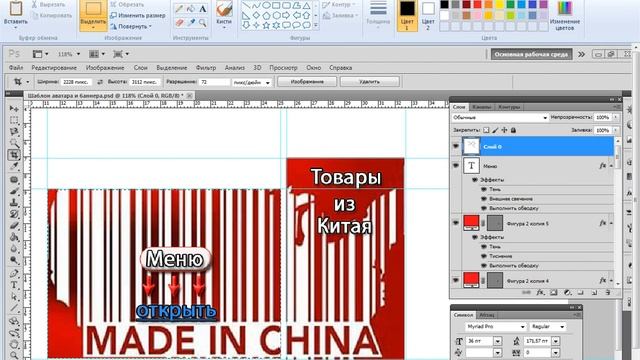Toggle visibility of Фигура 2 копия 4 layer
The width and height of the screenshot is (640, 360).
point(456,280)
